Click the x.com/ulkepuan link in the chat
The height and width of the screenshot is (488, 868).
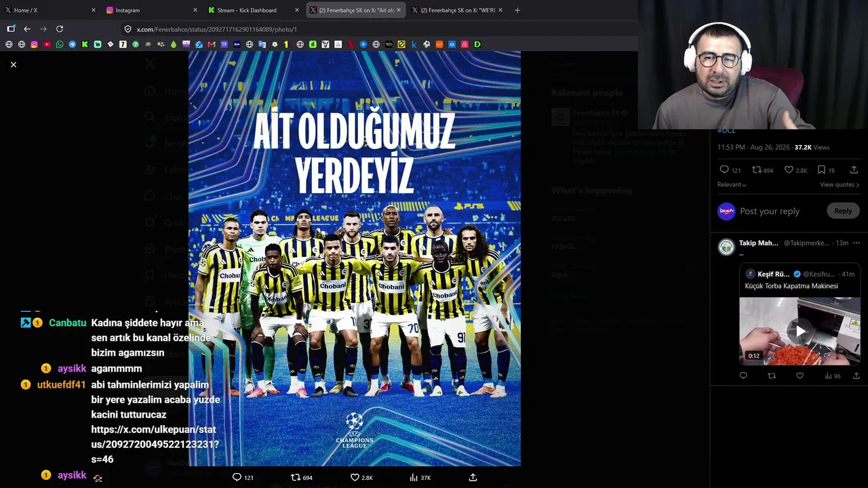point(155,444)
